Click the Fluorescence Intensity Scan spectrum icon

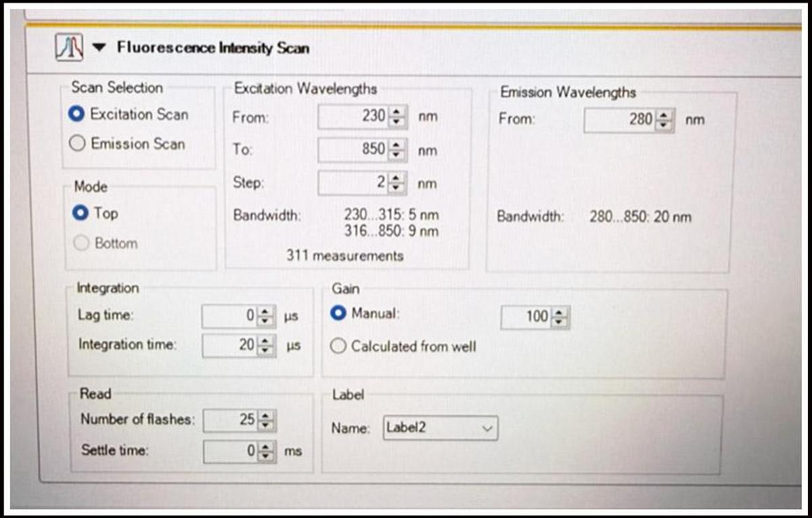[69, 47]
